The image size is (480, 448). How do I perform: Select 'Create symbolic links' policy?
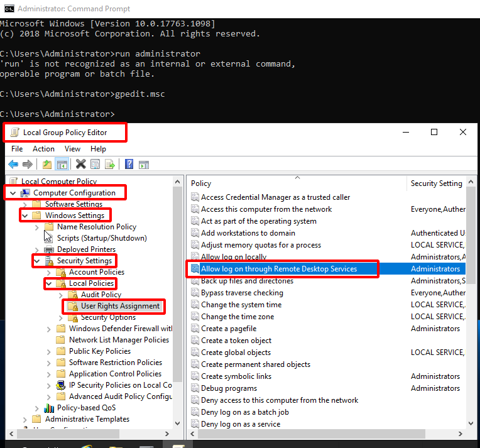pyautogui.click(x=236, y=376)
